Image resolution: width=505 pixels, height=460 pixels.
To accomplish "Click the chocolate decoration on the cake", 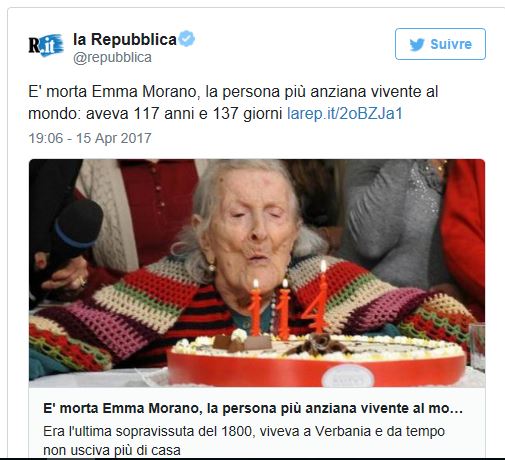I will (x=317, y=344).
